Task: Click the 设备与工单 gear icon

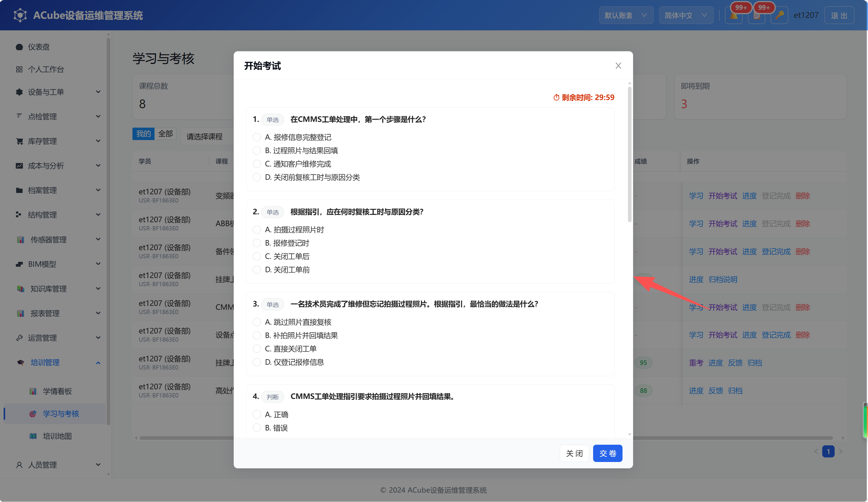Action: [x=19, y=92]
